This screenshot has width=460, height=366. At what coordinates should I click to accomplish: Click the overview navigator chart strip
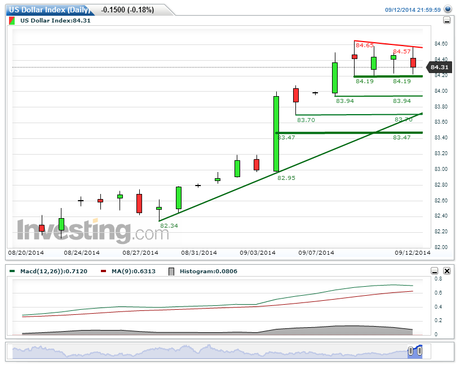217,352
